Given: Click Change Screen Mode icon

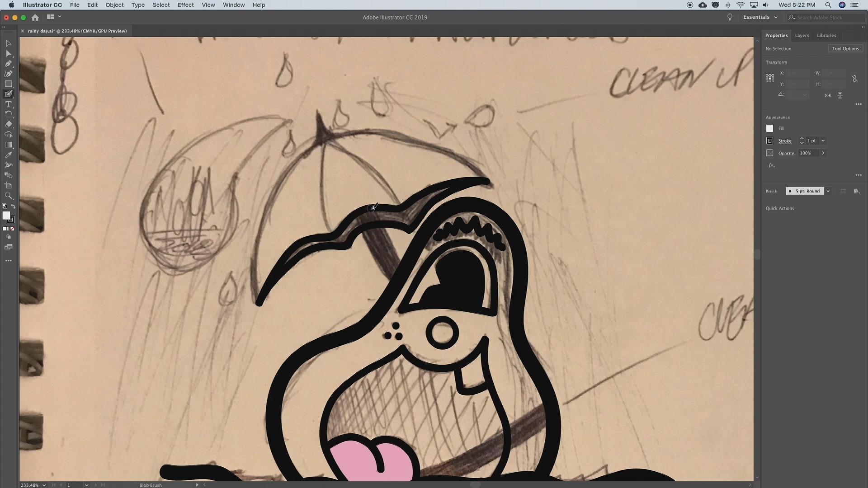Looking at the screenshot, I should point(9,247).
